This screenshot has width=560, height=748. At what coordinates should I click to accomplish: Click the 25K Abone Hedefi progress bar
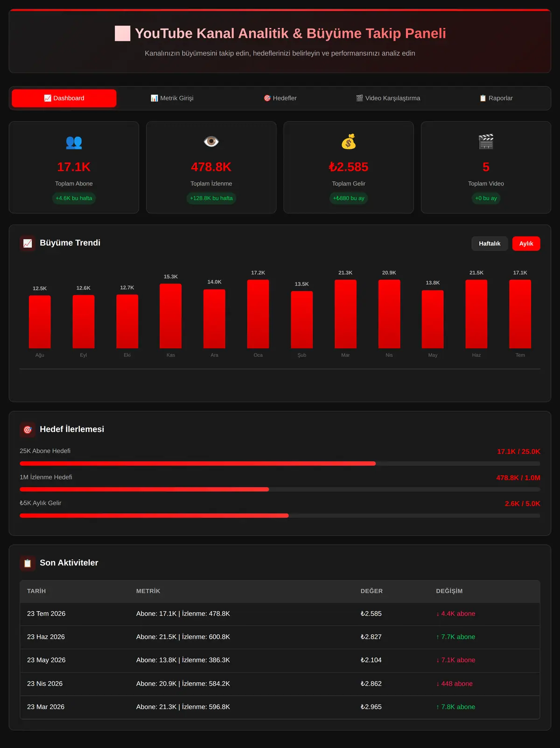pyautogui.click(x=280, y=464)
